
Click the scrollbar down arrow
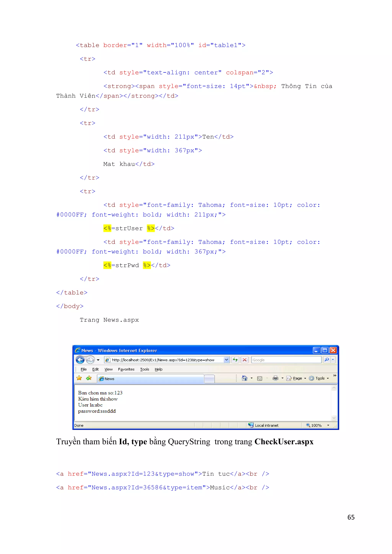click(x=334, y=418)
